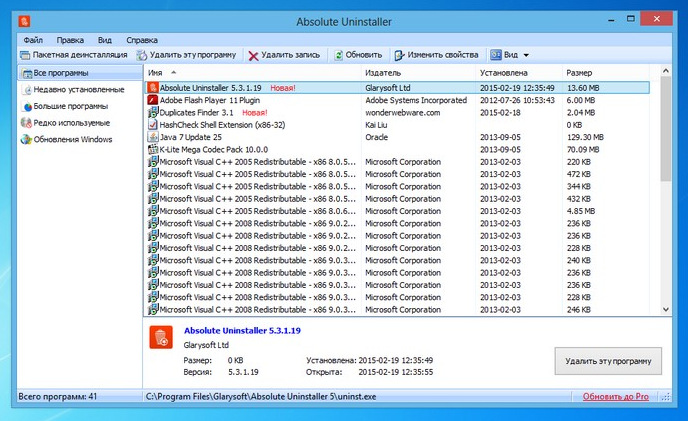Click the Kai Liu publisher cell
The height and width of the screenshot is (421, 688).
point(376,125)
